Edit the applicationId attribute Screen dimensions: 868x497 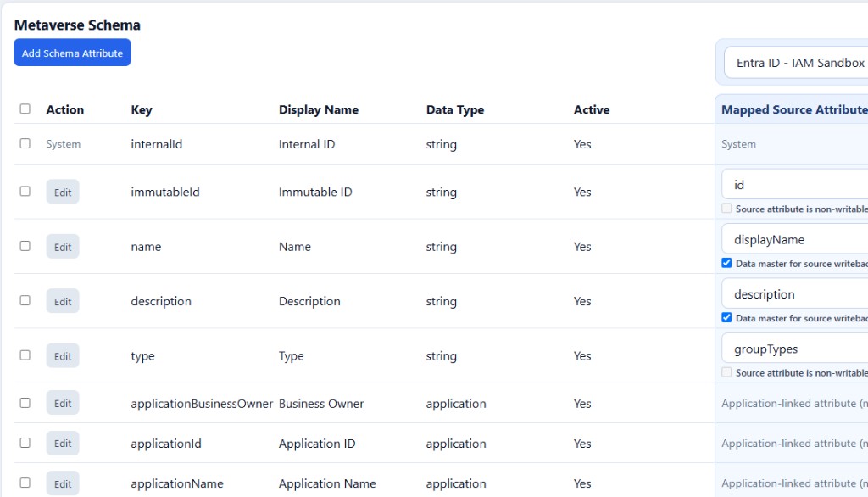63,444
